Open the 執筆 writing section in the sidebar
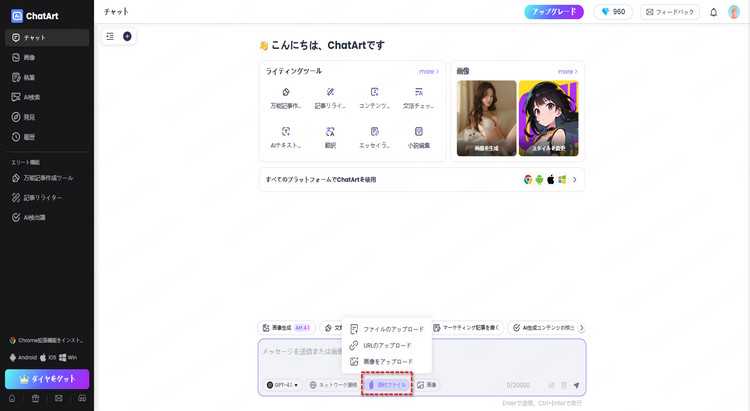The width and height of the screenshot is (750, 411). [x=47, y=77]
